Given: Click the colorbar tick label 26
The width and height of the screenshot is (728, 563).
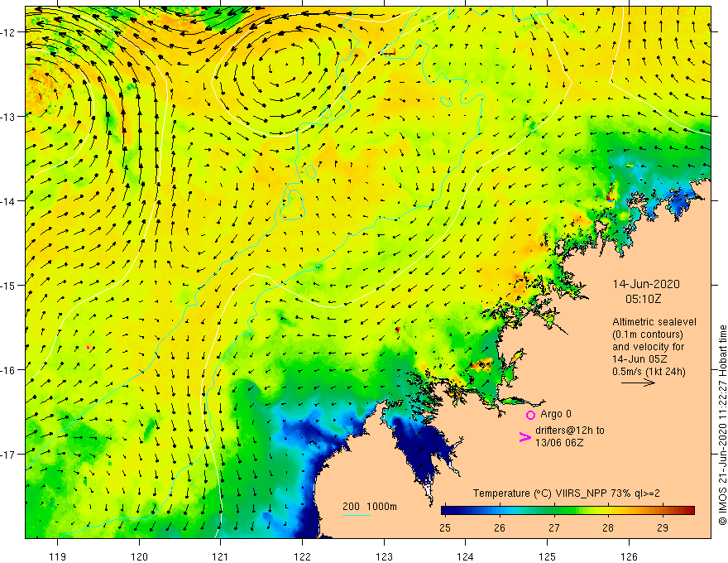Looking at the screenshot, I should 500,528.
